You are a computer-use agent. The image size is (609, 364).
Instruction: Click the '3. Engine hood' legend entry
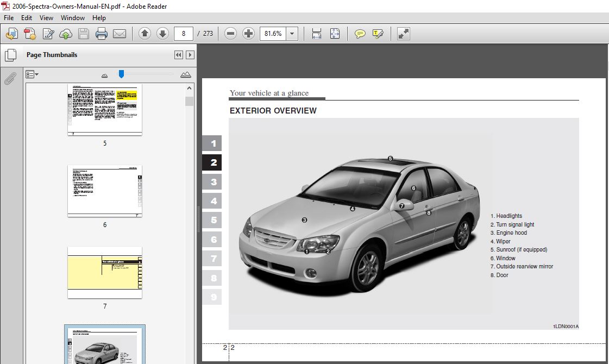pyautogui.click(x=509, y=233)
